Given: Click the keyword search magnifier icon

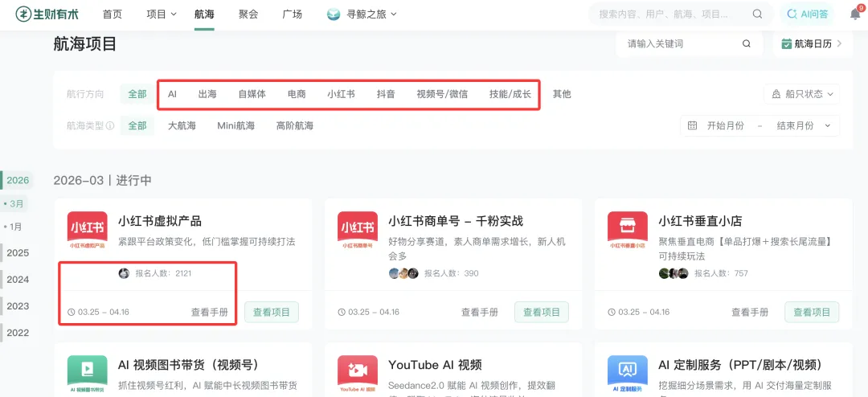Looking at the screenshot, I should coord(746,43).
